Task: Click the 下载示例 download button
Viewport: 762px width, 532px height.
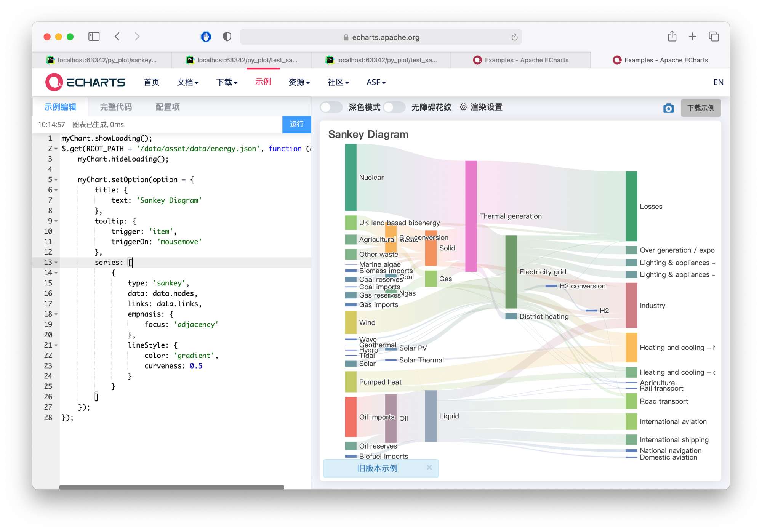Action: pos(701,108)
